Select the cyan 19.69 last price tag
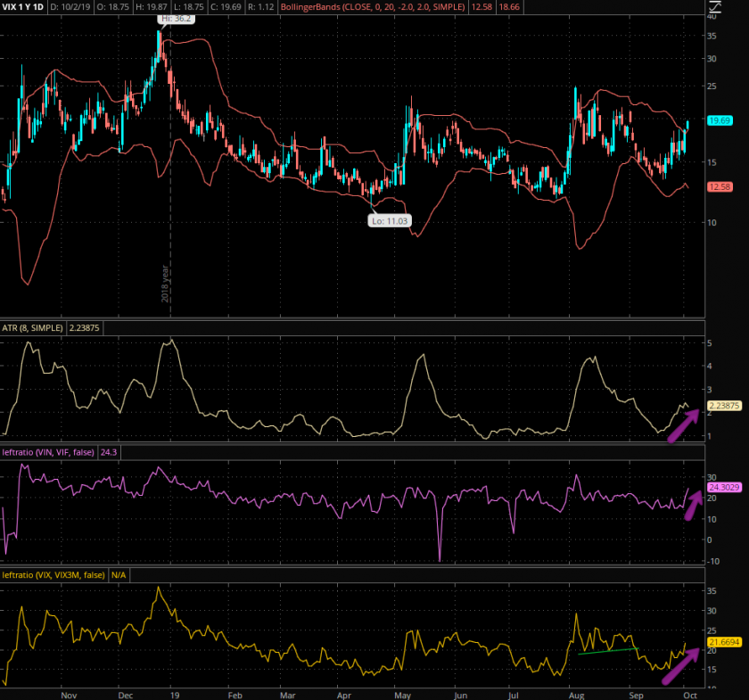The height and width of the screenshot is (700, 749). (x=720, y=120)
